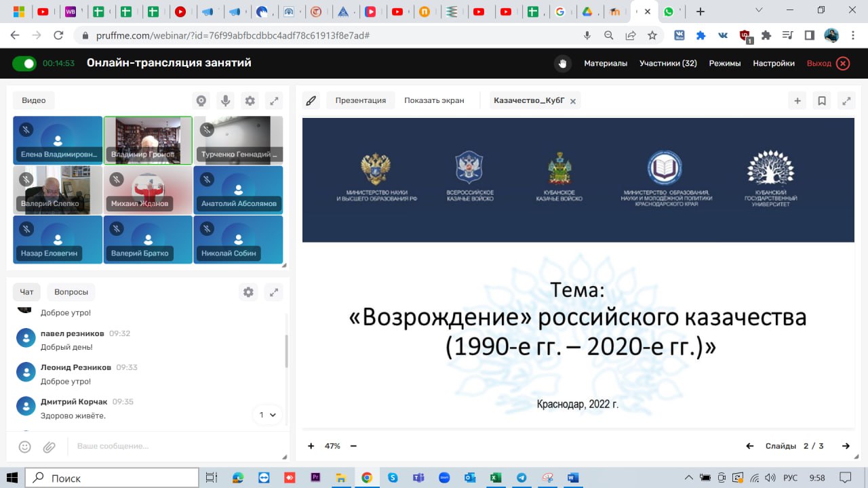
Task: Select Михаил Жданов video tile
Action: coord(148,190)
